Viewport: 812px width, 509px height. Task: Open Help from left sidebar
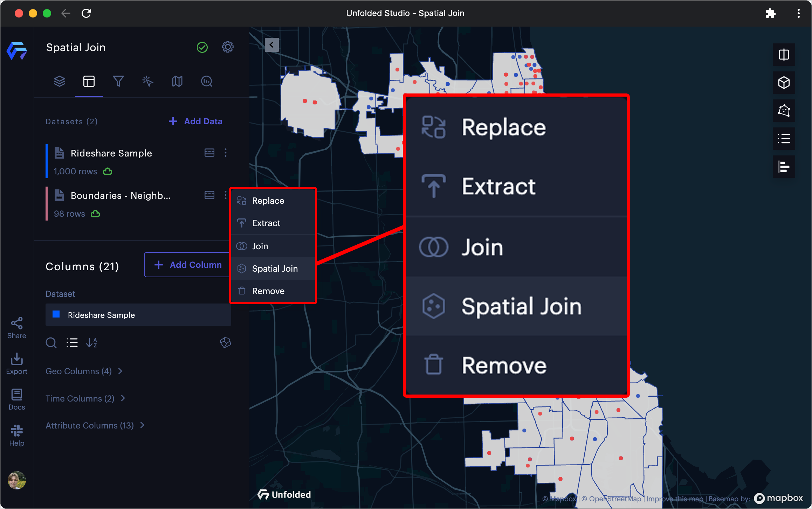[x=17, y=435]
